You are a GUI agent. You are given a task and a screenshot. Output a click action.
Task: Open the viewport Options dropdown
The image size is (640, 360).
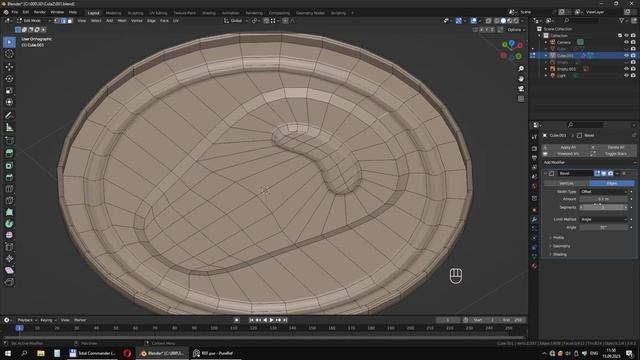(x=516, y=30)
